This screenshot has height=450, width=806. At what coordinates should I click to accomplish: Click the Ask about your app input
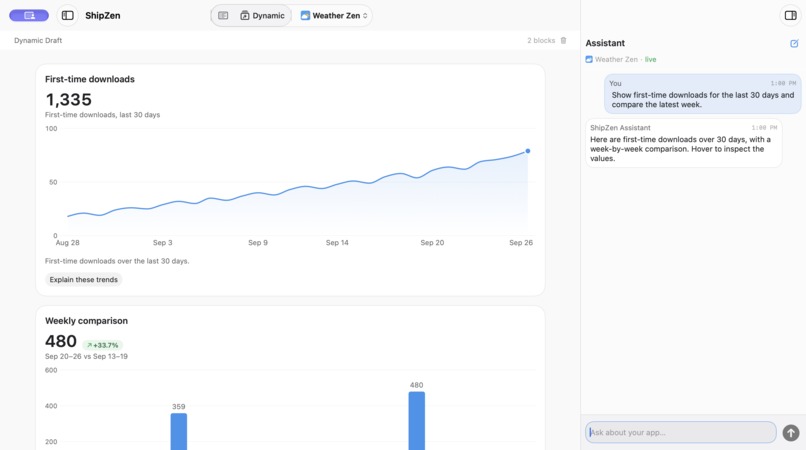(681, 433)
